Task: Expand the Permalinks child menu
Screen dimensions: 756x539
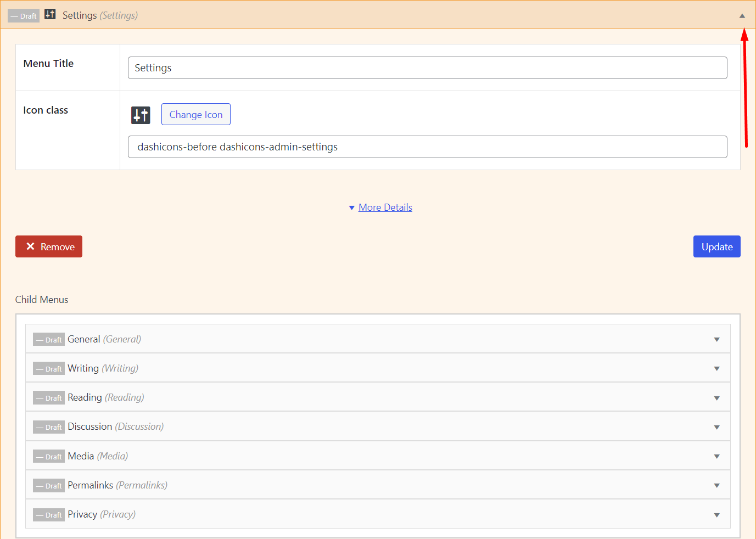Action: tap(717, 485)
